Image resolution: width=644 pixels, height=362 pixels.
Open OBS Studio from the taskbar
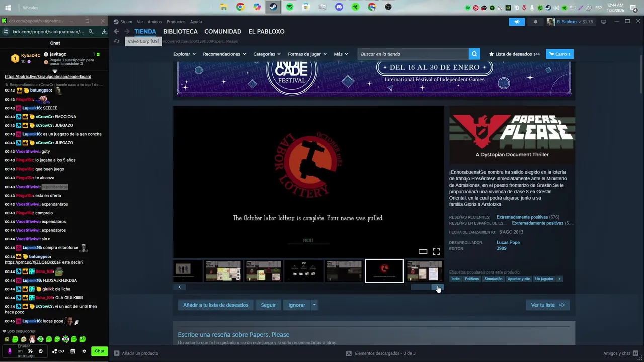click(388, 7)
